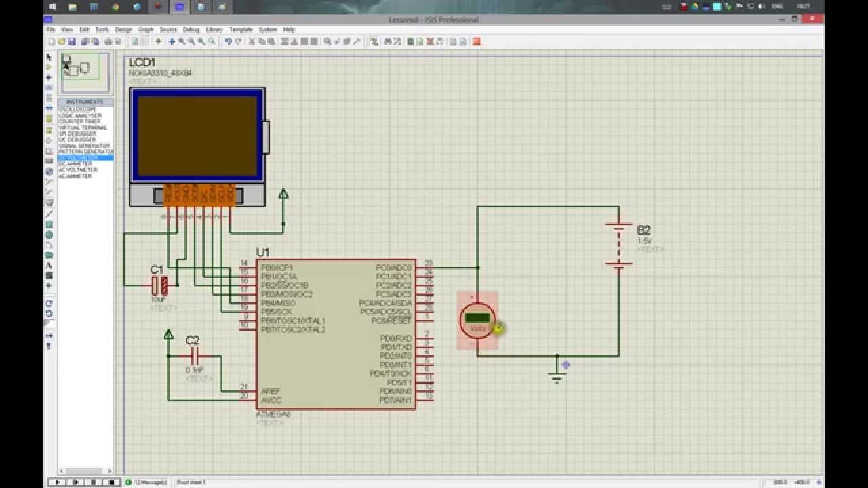Zoom in on the schematic
Screen dimensions: 868x488
(181, 41)
